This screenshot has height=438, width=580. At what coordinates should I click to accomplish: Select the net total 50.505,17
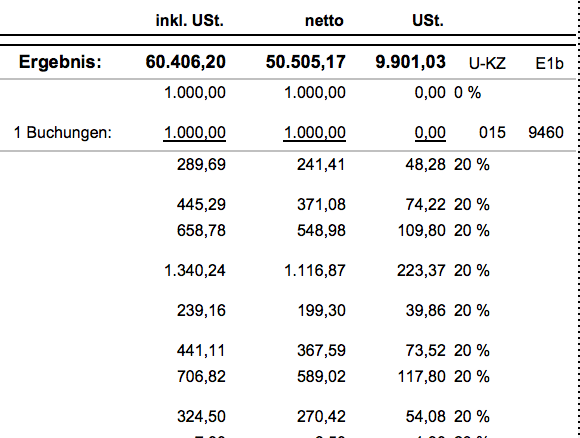point(306,62)
